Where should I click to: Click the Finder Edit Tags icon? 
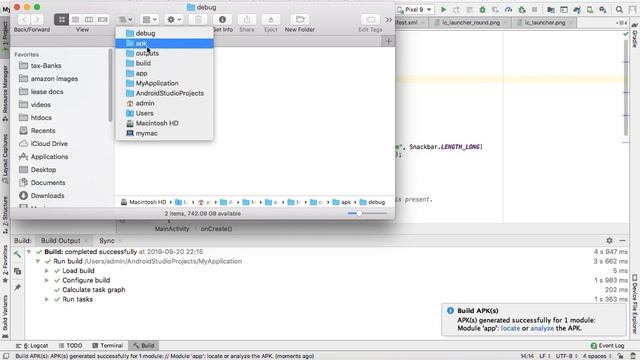[371, 19]
